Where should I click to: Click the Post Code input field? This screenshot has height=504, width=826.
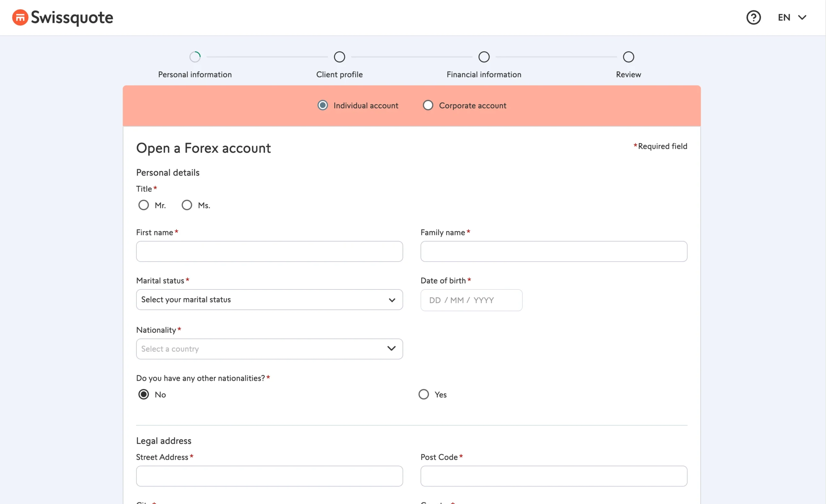point(554,476)
